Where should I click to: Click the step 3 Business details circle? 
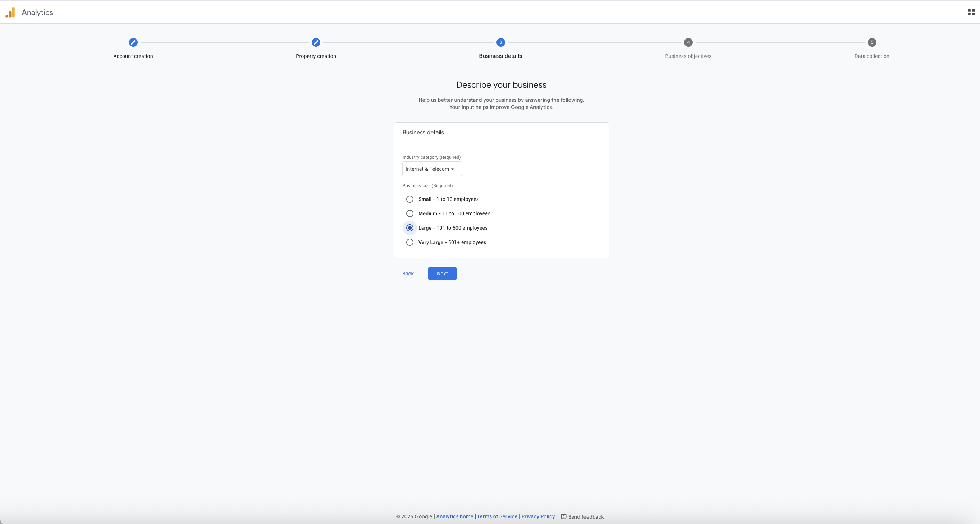pyautogui.click(x=501, y=43)
